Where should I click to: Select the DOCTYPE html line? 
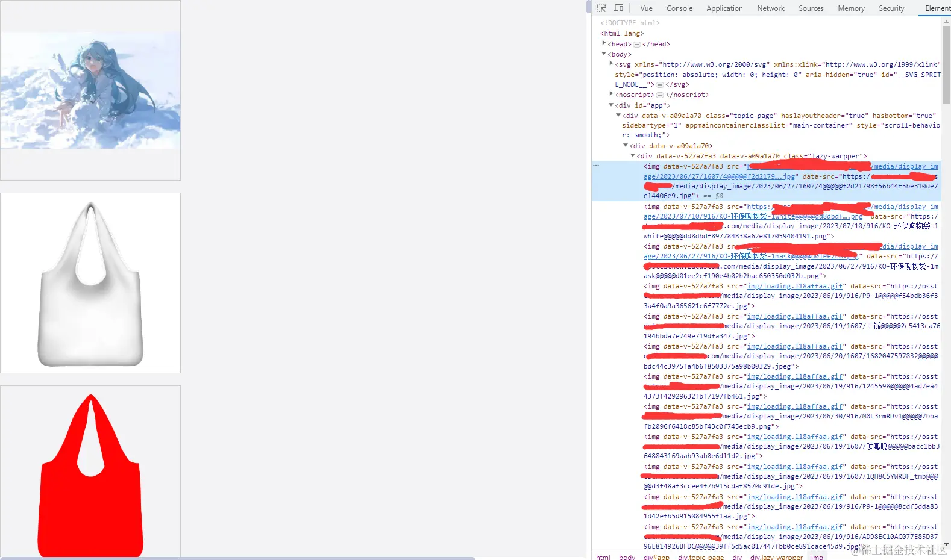[630, 23]
